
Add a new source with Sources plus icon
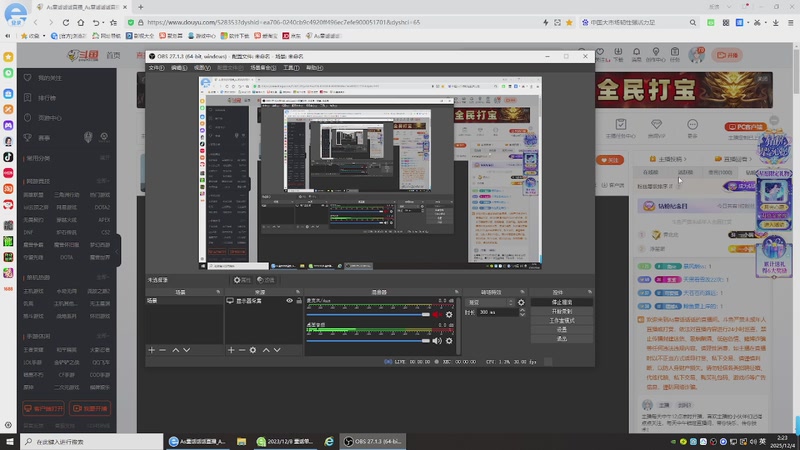coord(231,350)
